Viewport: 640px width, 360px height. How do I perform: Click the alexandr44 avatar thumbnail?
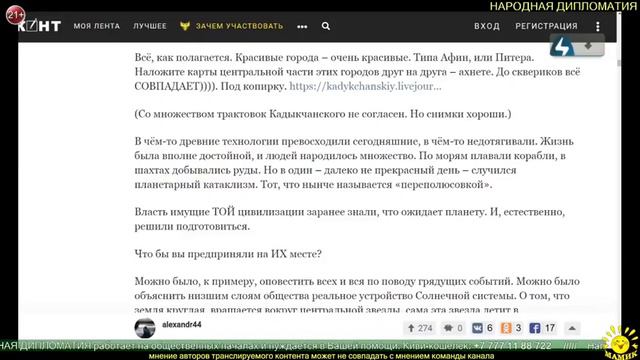[145, 328]
